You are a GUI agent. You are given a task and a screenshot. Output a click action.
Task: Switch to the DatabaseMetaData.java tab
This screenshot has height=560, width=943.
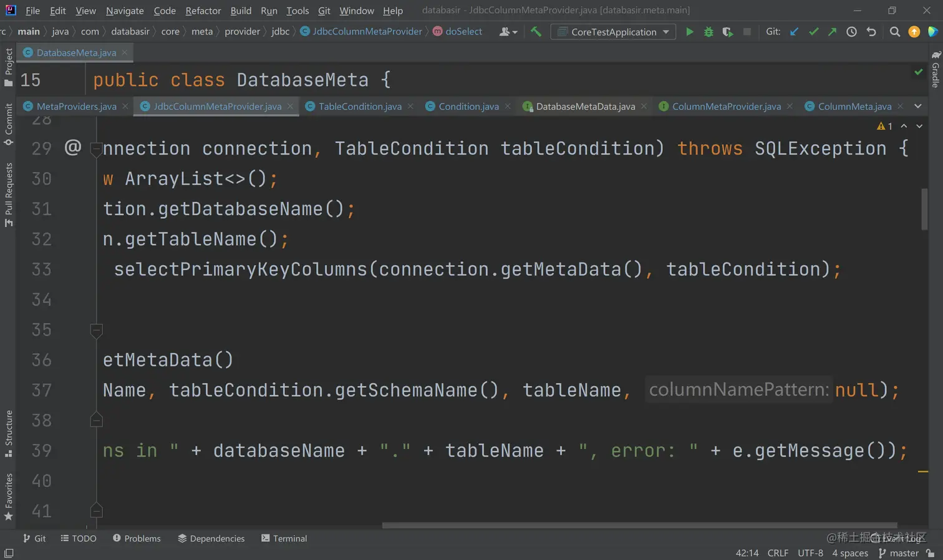(x=586, y=106)
